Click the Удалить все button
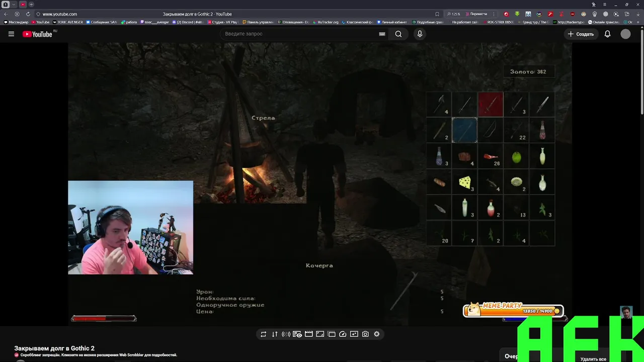The width and height of the screenshot is (644, 362). [593, 359]
